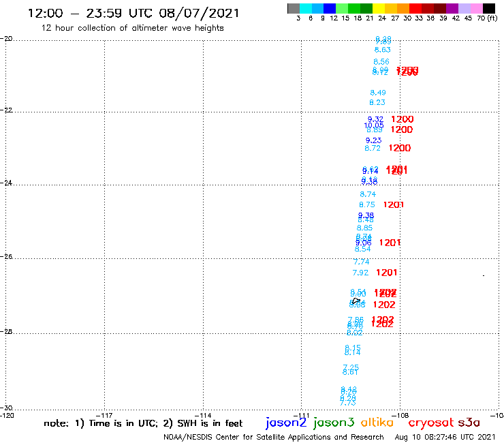This screenshot has height=443, width=504.
Task: Click the 8.63 wave height value
Action: pos(383,50)
